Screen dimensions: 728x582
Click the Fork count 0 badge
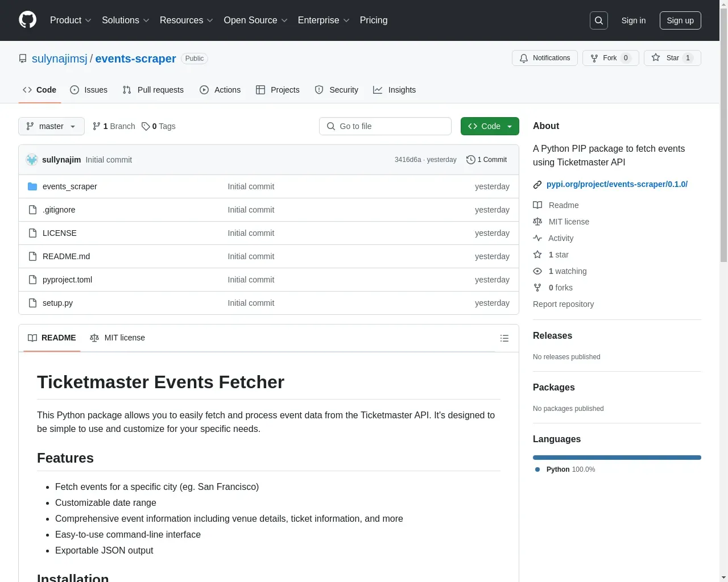[x=626, y=58]
